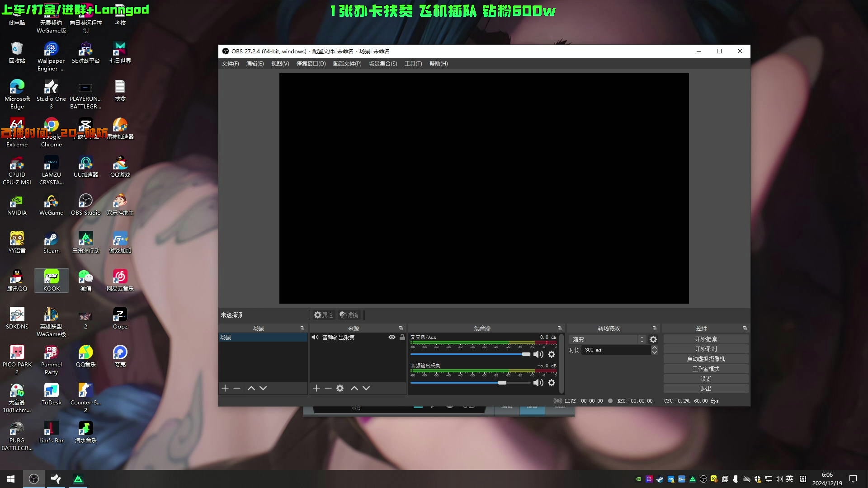The height and width of the screenshot is (488, 868).
Task: Open the 工具(T) menu
Action: point(413,64)
